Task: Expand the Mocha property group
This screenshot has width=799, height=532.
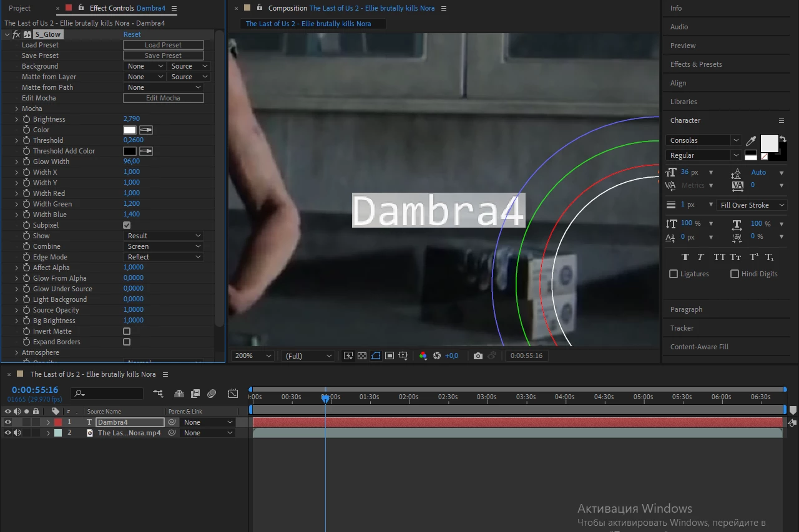Action: click(17, 109)
